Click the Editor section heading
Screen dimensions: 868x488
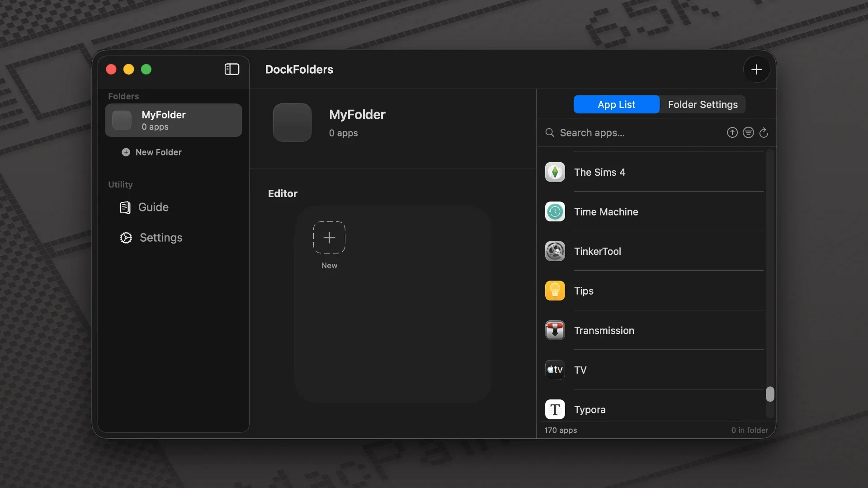283,193
